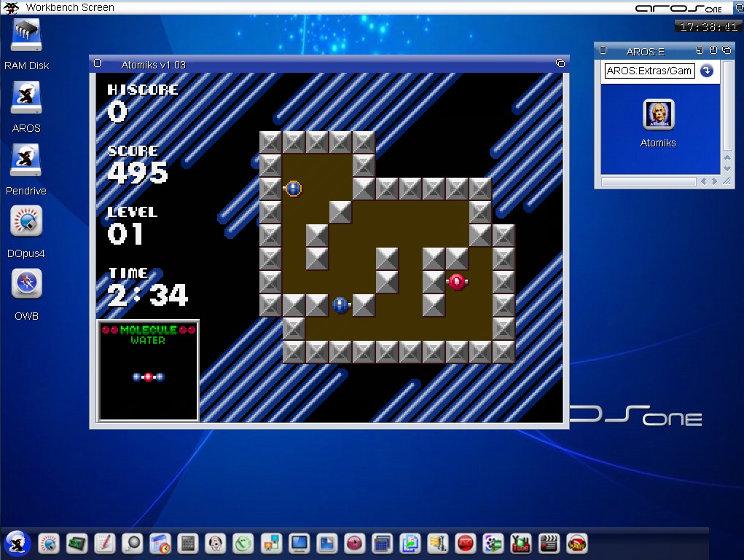Image resolution: width=744 pixels, height=560 pixels.
Task: Click the parent directory arrow button
Action: [x=706, y=71]
